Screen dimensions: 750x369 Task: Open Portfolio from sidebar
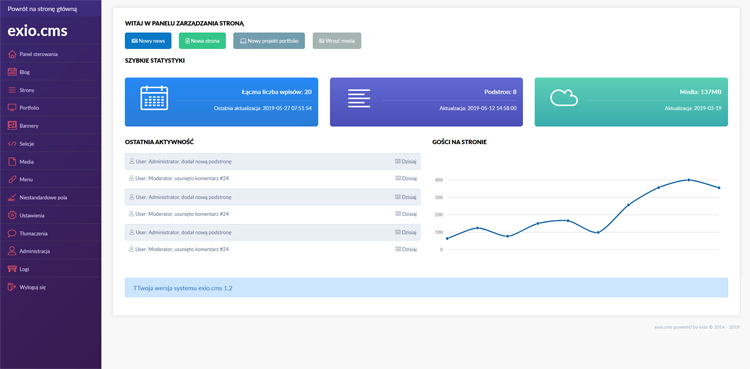(50, 108)
